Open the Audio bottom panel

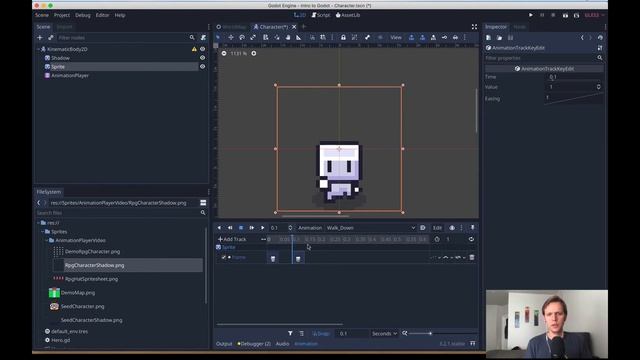click(x=282, y=344)
